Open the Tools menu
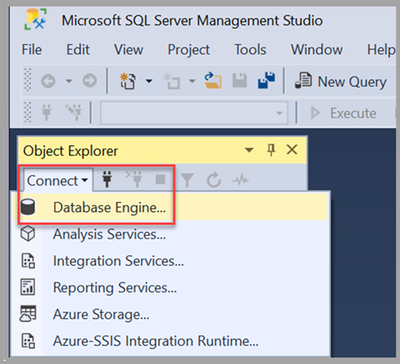The width and height of the screenshot is (400, 364). [250, 50]
